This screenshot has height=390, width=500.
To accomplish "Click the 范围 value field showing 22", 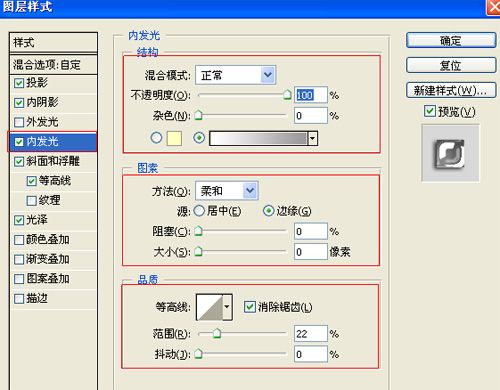I will click(x=311, y=334).
